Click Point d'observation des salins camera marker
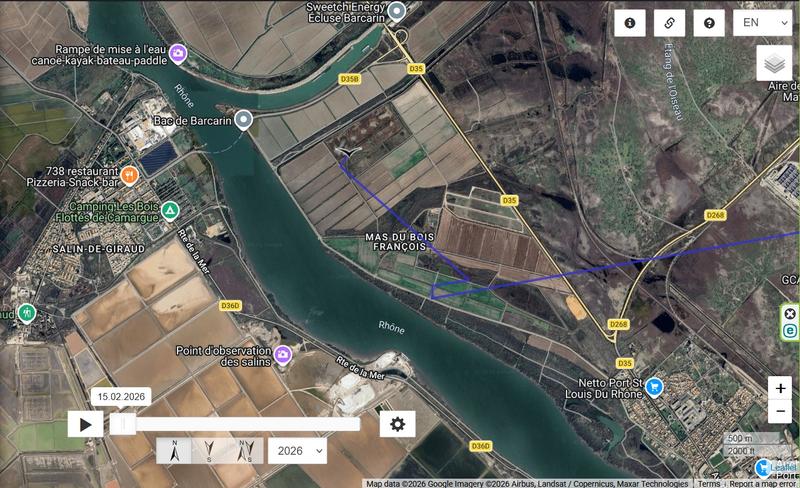The width and height of the screenshot is (800, 488). point(283,355)
